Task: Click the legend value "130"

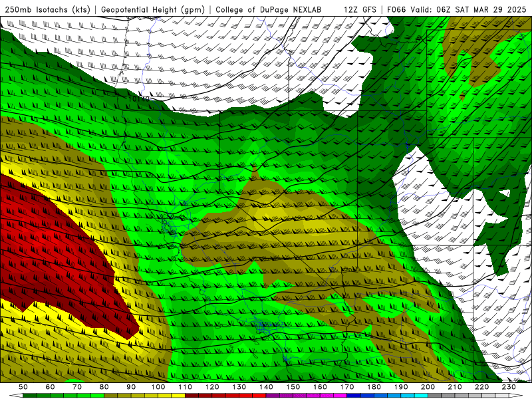Action: 239,387
